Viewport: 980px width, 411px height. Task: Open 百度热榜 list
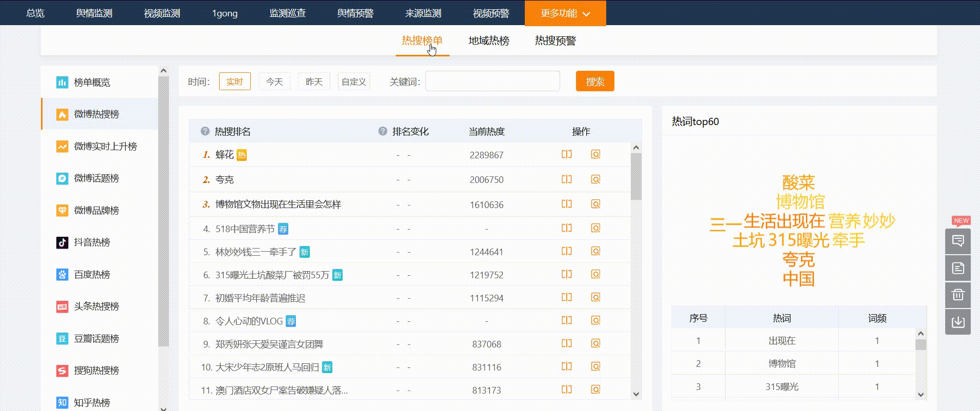point(92,275)
